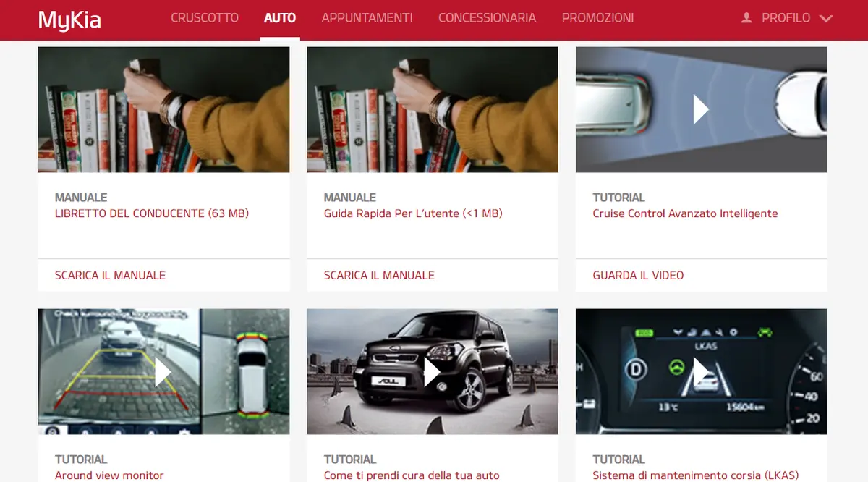Open Cruise Control Avanzato Intelligente title
The width and height of the screenshot is (868, 482).
point(686,213)
